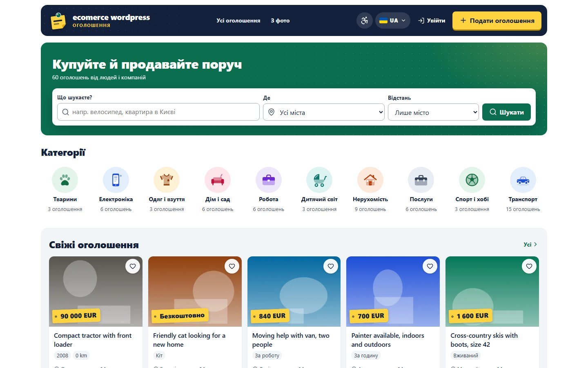Open the Тварини paw category icon
The width and height of the screenshot is (588, 368).
65,180
